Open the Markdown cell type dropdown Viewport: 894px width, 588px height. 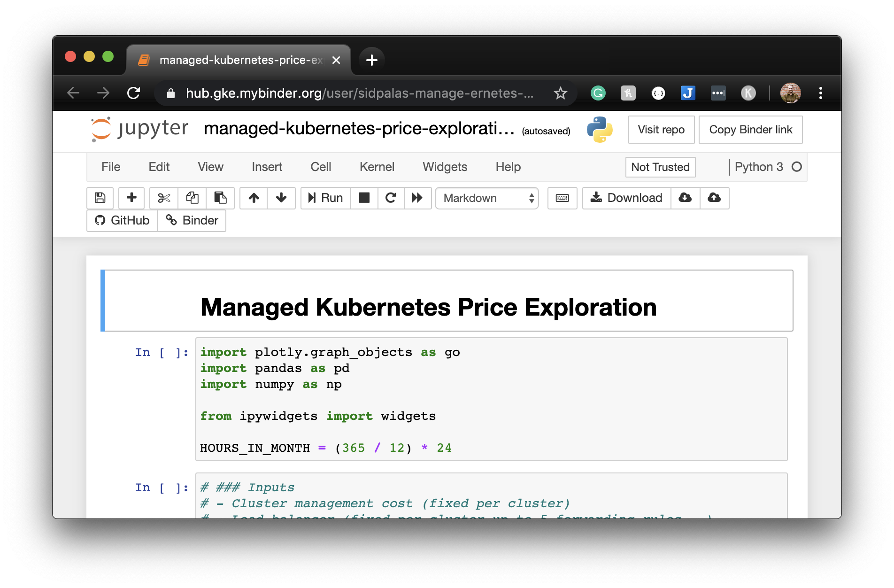tap(487, 198)
